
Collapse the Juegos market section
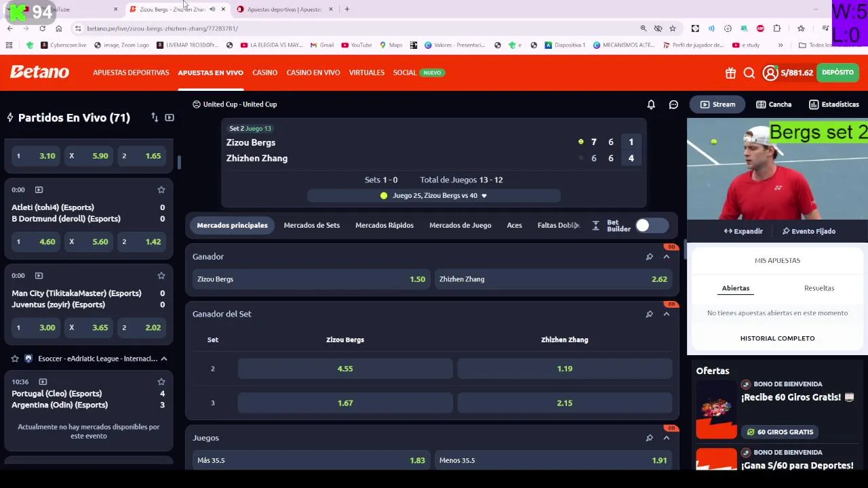tap(666, 438)
